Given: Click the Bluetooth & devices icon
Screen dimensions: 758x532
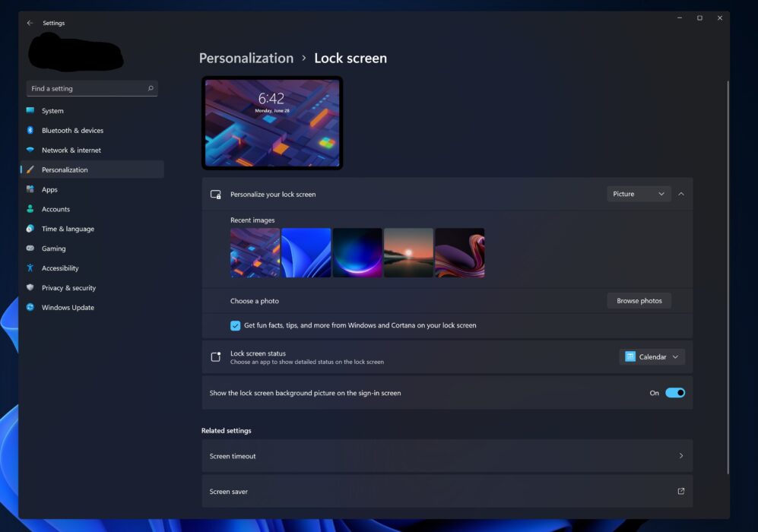Looking at the screenshot, I should pyautogui.click(x=30, y=131).
